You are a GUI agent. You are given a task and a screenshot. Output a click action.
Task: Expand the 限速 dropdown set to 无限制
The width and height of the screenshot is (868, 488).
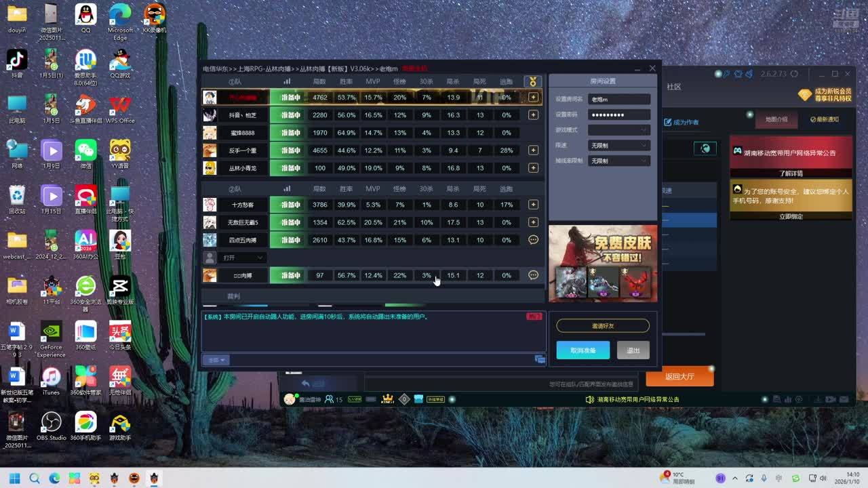618,146
